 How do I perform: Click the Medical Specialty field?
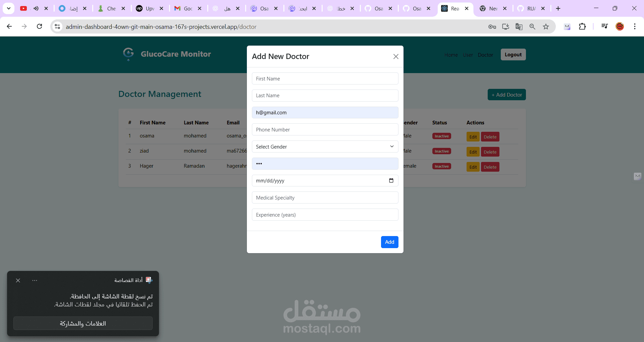(325, 197)
